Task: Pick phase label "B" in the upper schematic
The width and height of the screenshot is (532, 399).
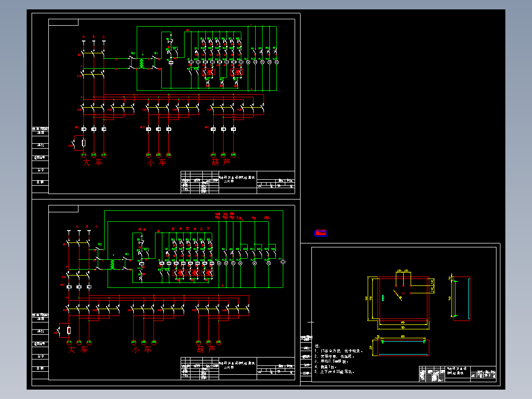Action: (x=94, y=37)
